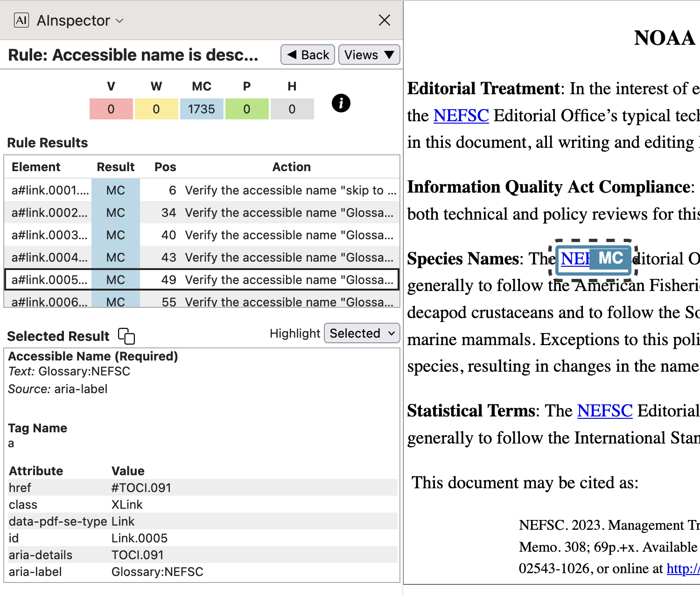Viewport: 700px width, 596px height.
Task: Open the AInspector sidebar chooser dropdown
Action: coord(80,21)
